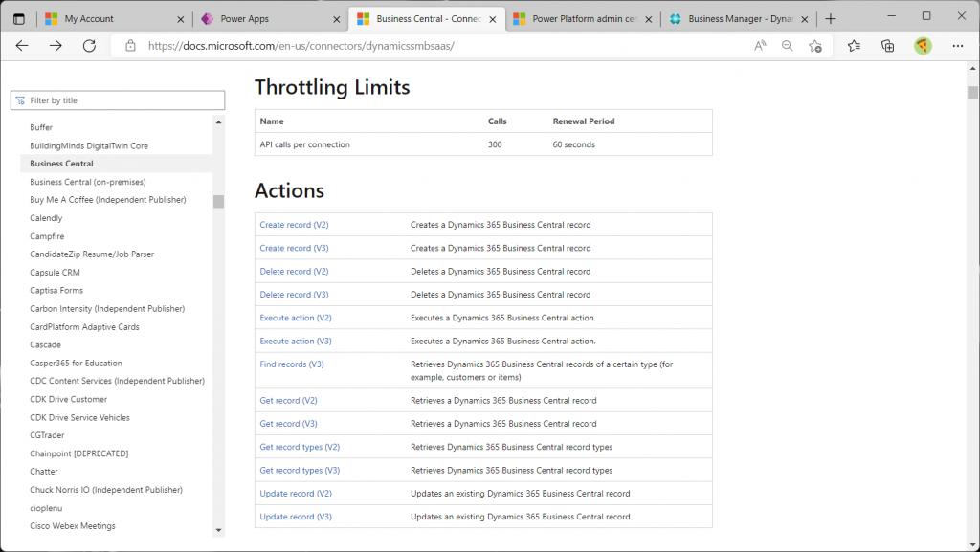Select the Business Central - Connectors tab

tap(426, 19)
